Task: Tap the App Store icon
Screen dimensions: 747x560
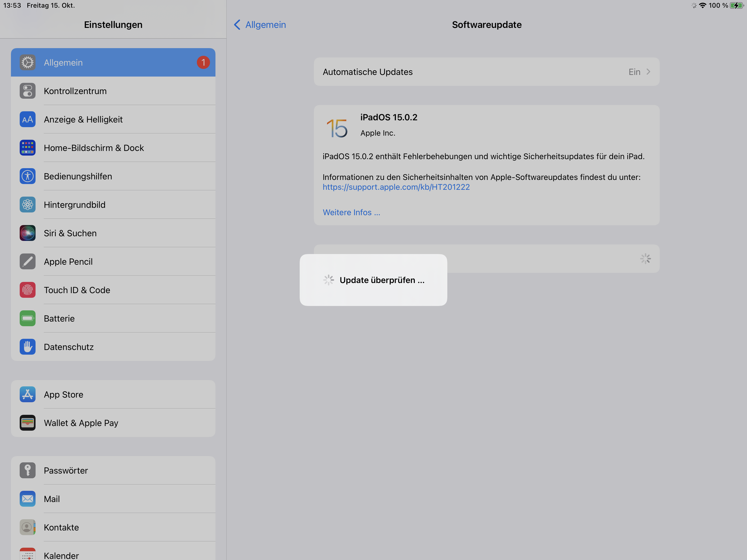Action: (27, 395)
